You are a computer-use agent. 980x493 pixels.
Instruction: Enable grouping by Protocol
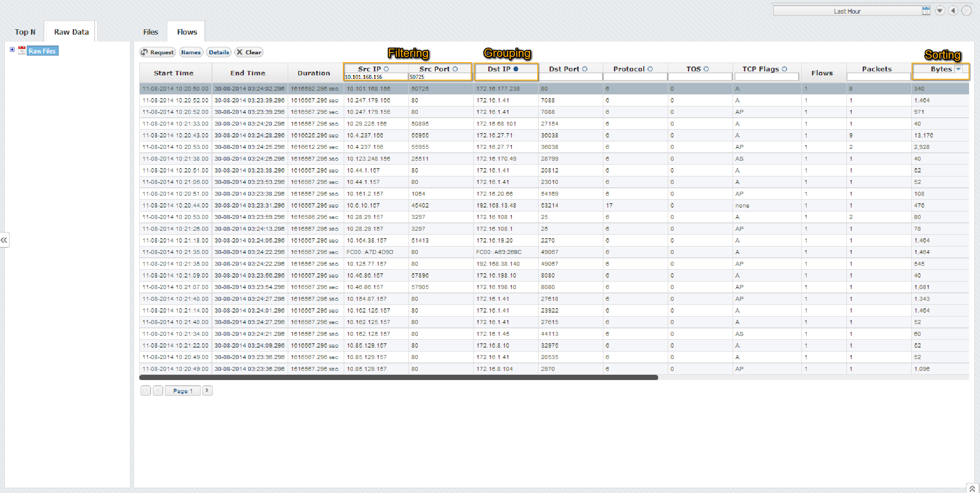650,69
